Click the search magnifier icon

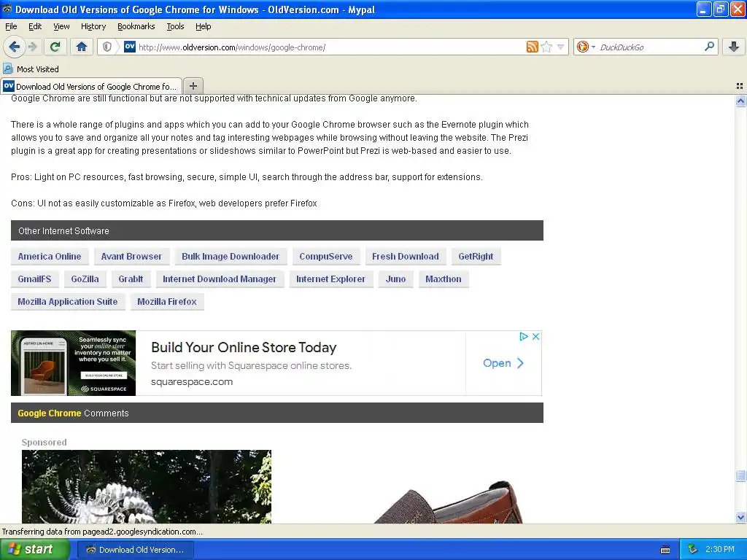pos(709,47)
